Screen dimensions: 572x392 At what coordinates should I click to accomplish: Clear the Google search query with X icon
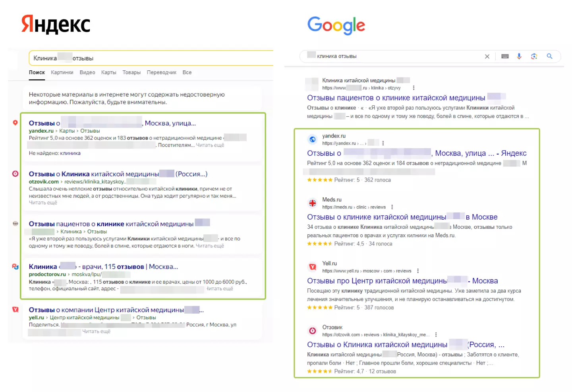(487, 56)
